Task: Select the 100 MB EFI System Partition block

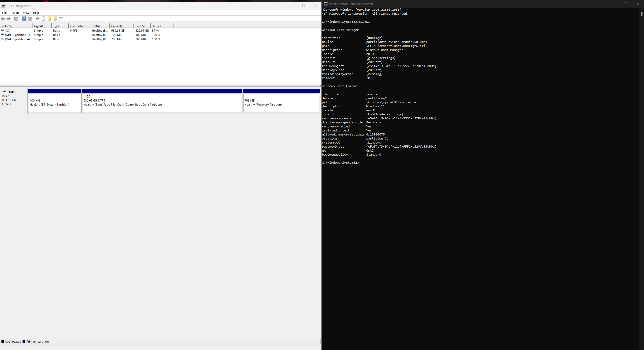Action: 55,103
